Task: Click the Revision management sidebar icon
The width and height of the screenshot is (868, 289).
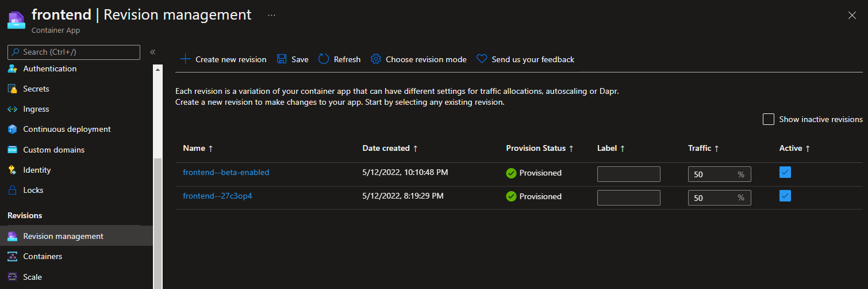Action: 12,236
